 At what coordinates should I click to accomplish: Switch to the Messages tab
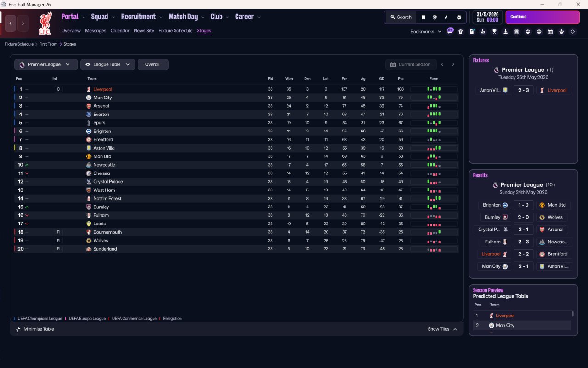(x=96, y=31)
